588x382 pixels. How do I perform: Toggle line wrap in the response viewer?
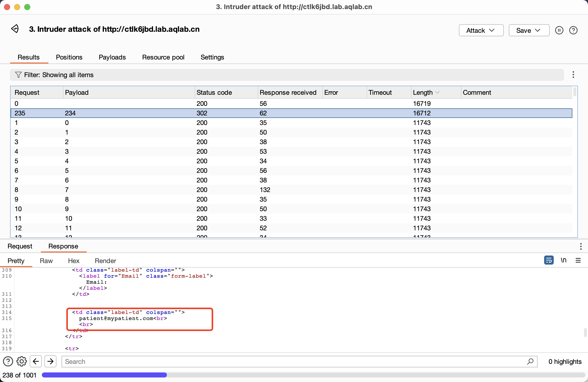click(x=549, y=260)
